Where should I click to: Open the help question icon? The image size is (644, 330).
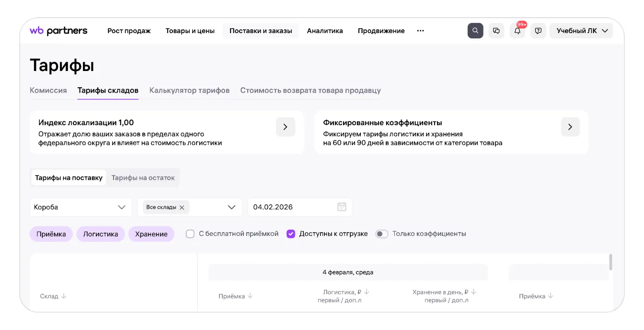(538, 31)
